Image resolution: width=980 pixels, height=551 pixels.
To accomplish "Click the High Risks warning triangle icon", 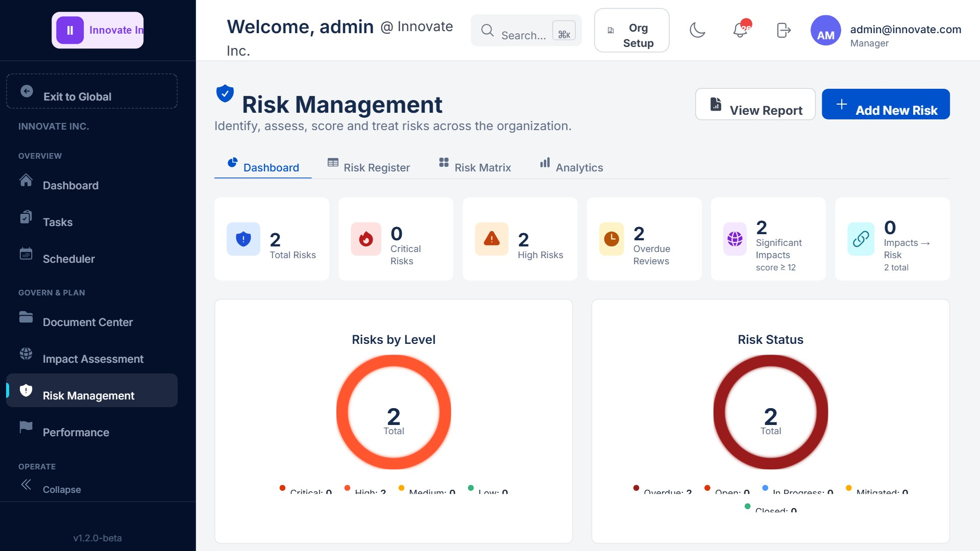I will click(492, 239).
